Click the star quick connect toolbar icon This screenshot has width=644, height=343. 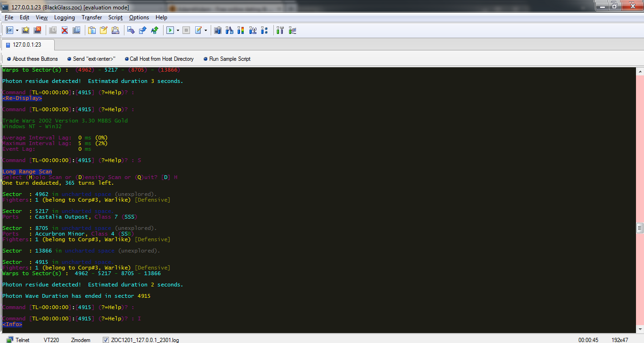click(x=25, y=30)
